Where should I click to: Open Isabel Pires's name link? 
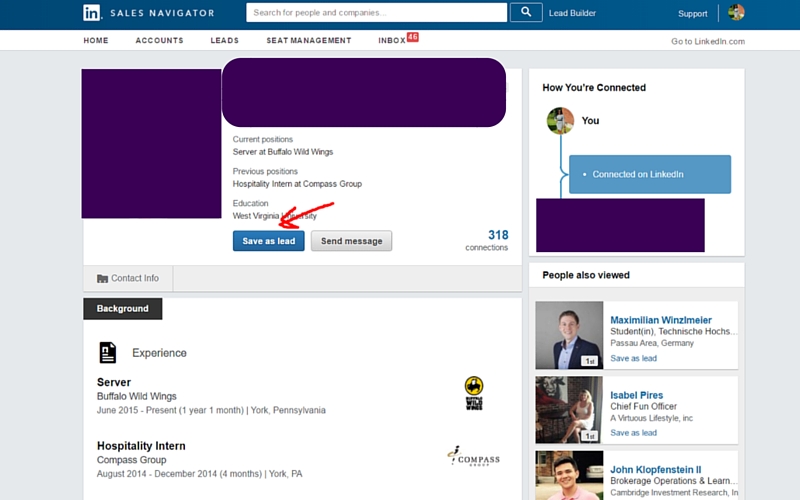click(636, 395)
